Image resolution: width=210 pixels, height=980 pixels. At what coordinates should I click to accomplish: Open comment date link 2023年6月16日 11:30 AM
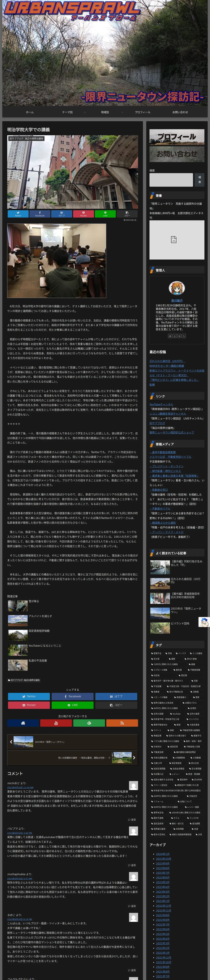coord(20,787)
